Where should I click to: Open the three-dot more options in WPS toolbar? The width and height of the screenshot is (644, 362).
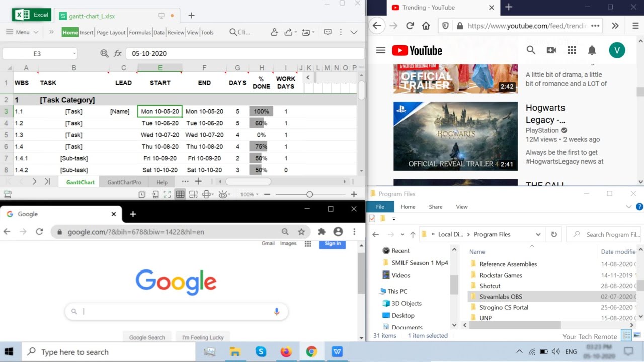click(341, 32)
